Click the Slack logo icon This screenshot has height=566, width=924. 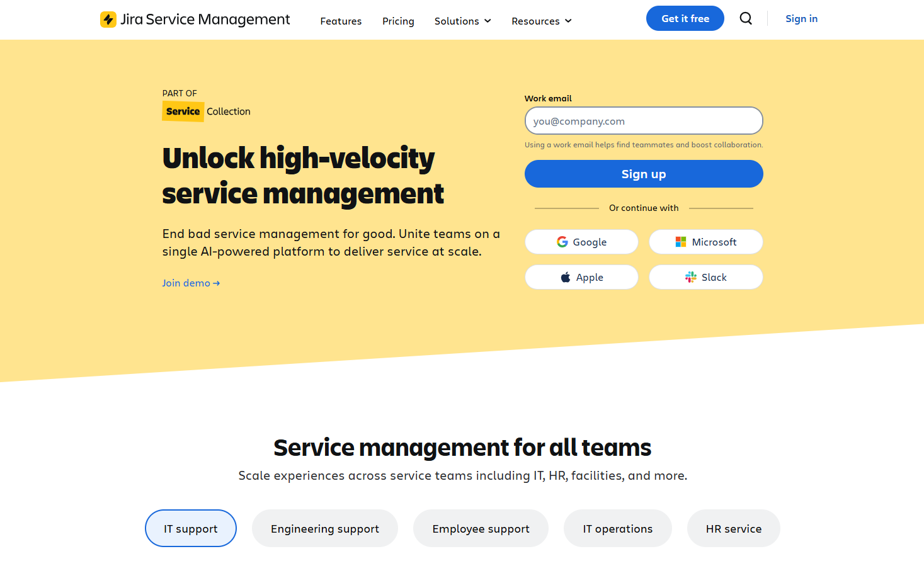(691, 277)
